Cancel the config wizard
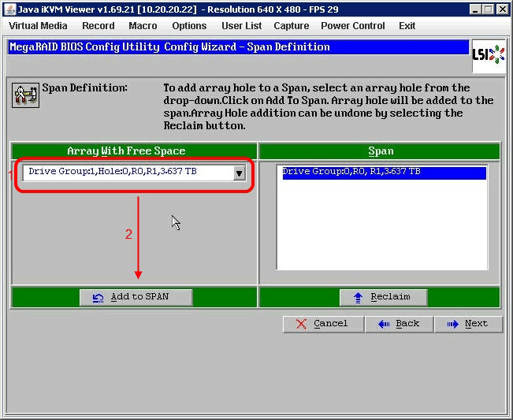Screen dimensions: 513x420 tap(323, 324)
